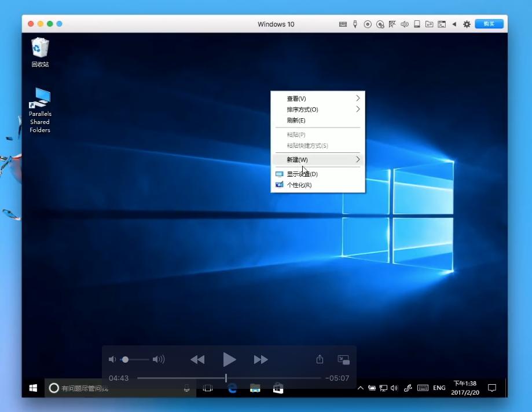Click the USB device icon in title bar

[355, 24]
